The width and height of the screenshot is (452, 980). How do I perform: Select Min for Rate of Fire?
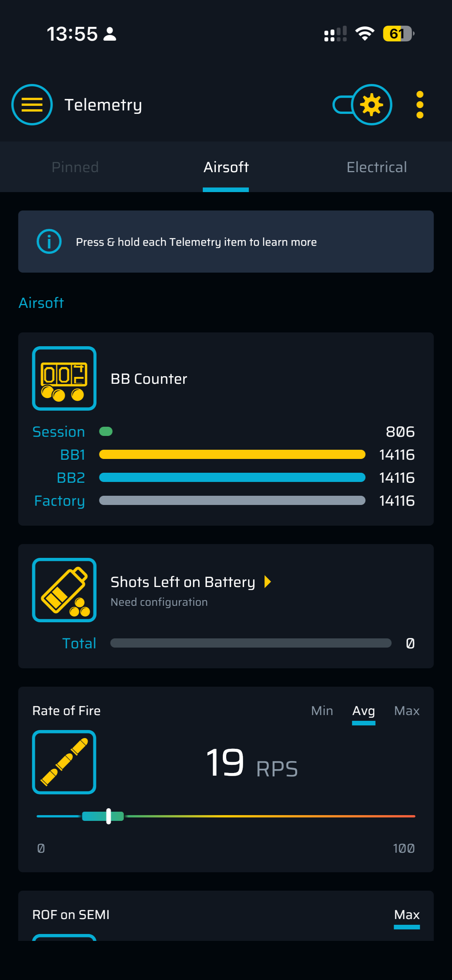[x=322, y=711]
